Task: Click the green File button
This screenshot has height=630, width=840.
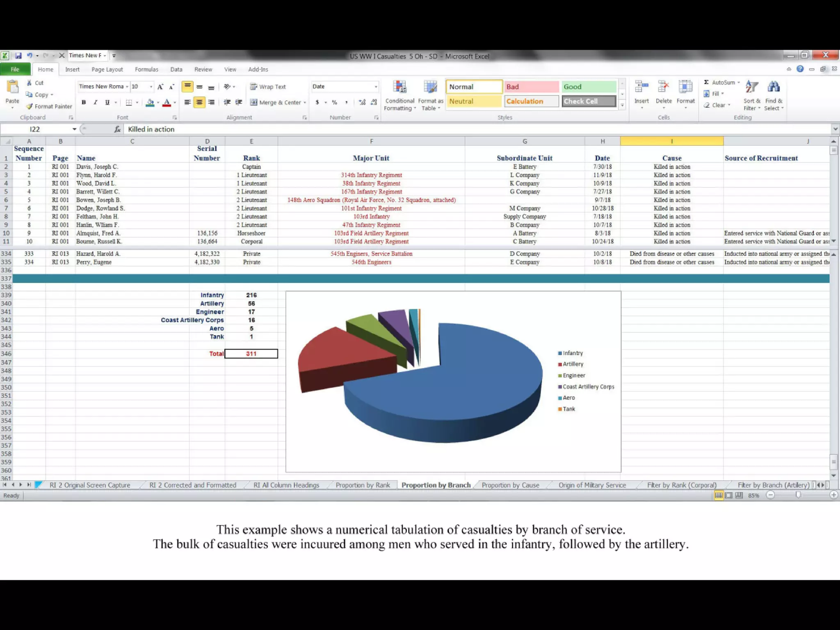Action: pos(15,69)
